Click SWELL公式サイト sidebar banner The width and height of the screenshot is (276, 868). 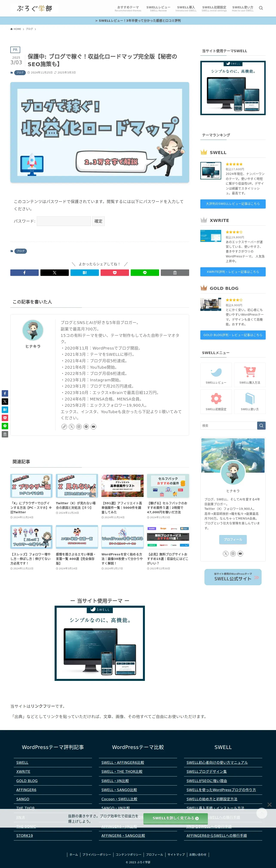233,577
